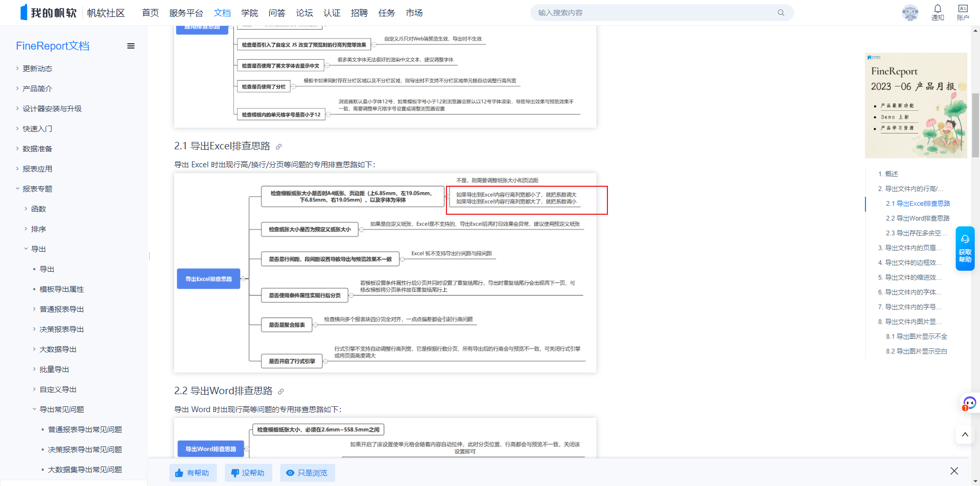Expand 普通报表导出 tree node
The image size is (980, 486).
34,309
